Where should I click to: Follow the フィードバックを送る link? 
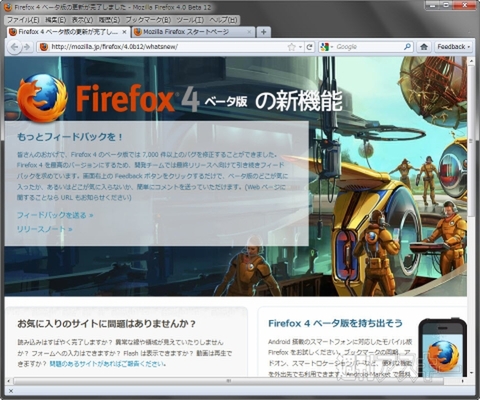point(55,215)
